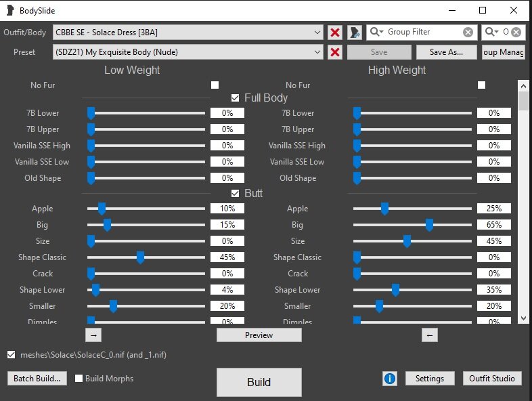
Task: Click High Weight Size slider thumb
Action: tap(407, 241)
